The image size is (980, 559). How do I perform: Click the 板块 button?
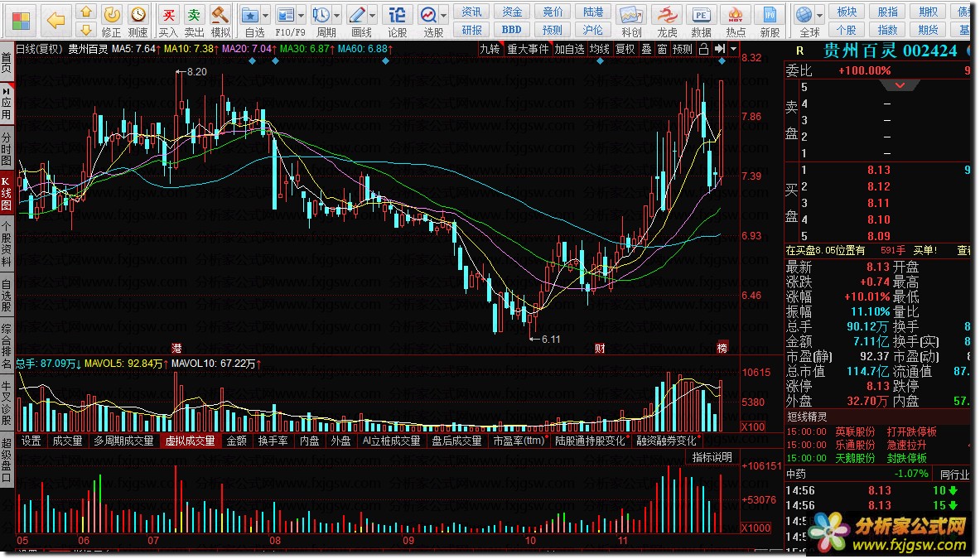pos(847,12)
